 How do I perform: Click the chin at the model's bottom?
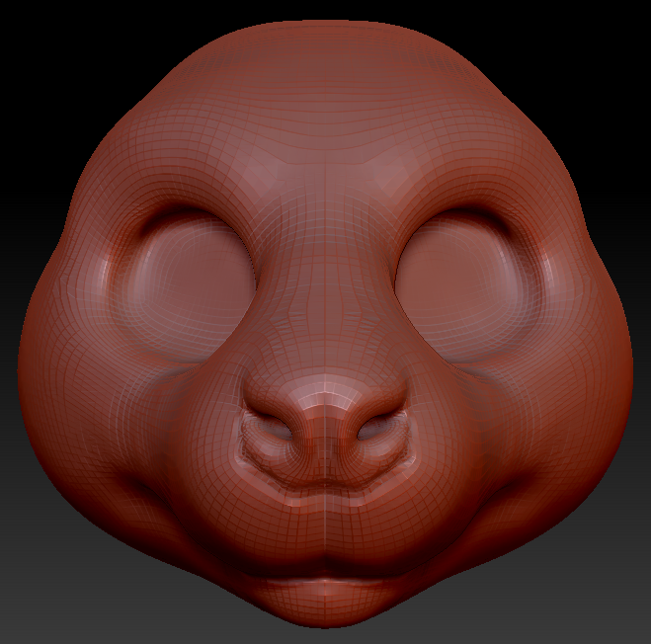coord(325,610)
